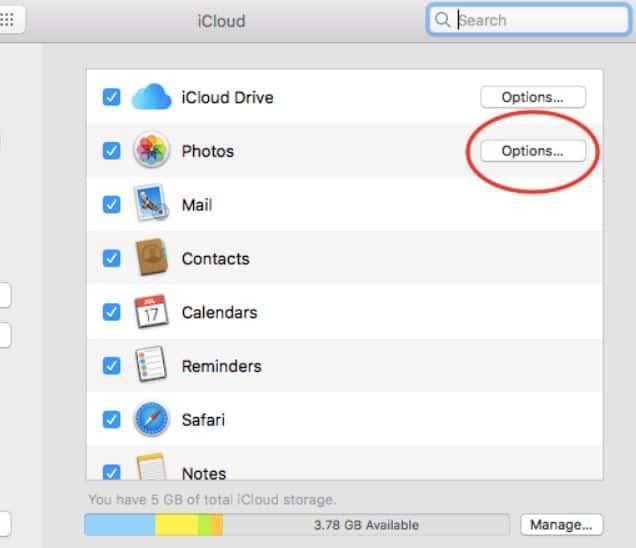The image size is (636, 548).
Task: Disable Photos syncing checkbox
Action: click(112, 151)
